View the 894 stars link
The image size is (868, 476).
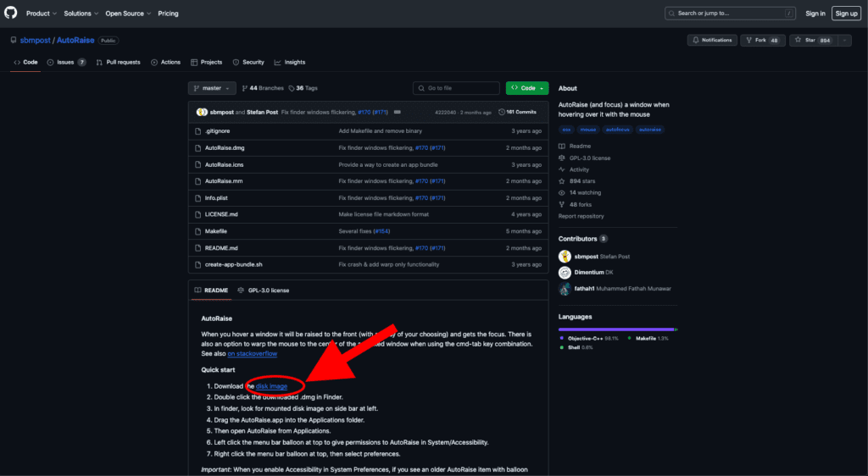[577, 181]
